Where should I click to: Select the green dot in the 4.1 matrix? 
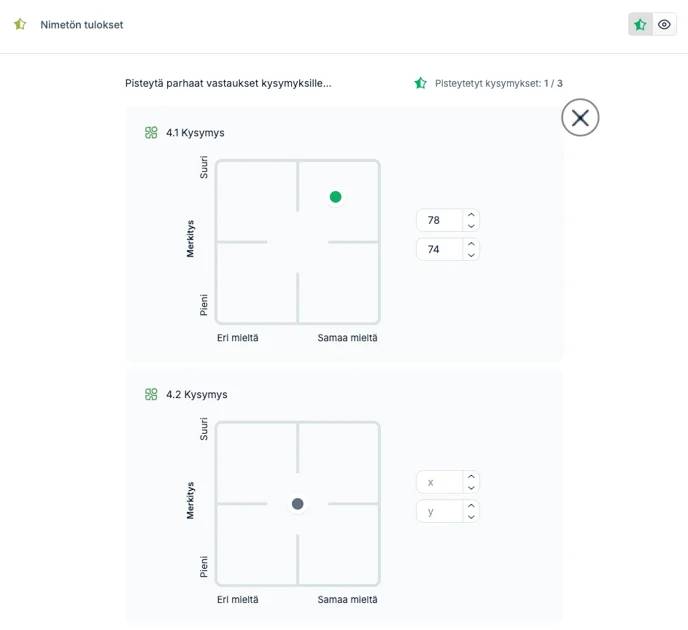tap(335, 197)
